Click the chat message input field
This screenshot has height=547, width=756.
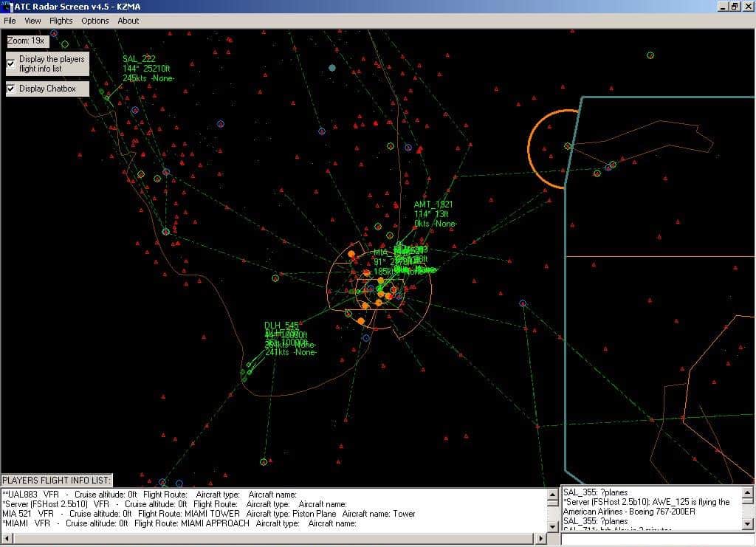[657, 540]
